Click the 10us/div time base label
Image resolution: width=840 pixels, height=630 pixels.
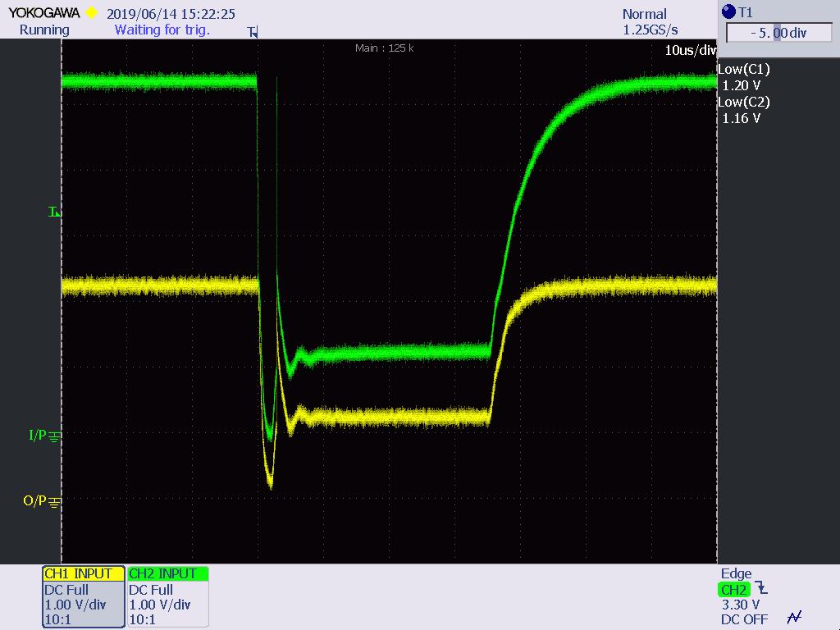(x=690, y=50)
